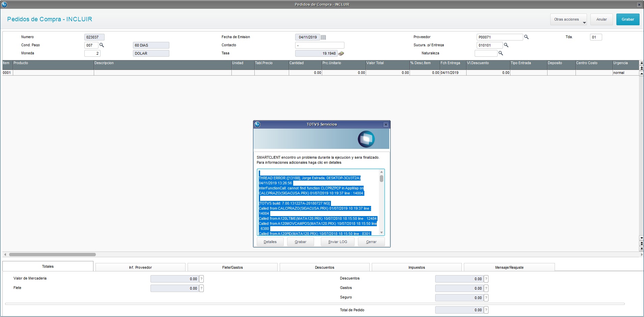
Task: Click Grabar in the TOTVS Servicios dialog
Action: [301, 242]
